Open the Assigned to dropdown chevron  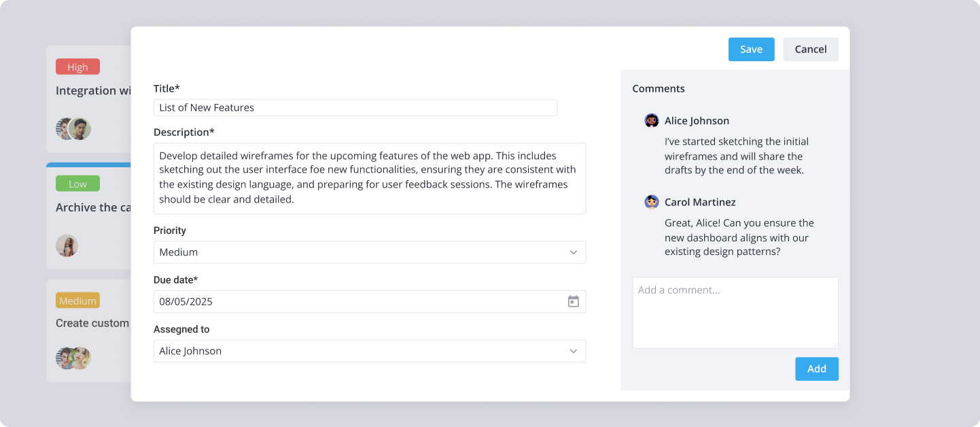[x=573, y=351]
